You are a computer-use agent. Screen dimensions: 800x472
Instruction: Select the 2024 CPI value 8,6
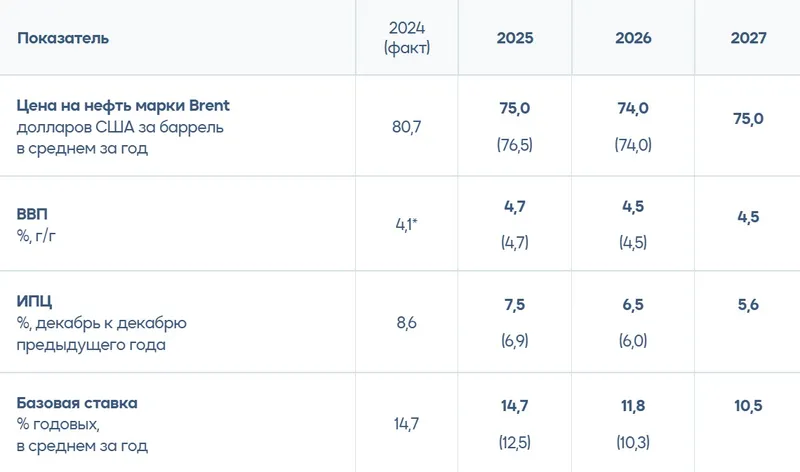coord(407,323)
